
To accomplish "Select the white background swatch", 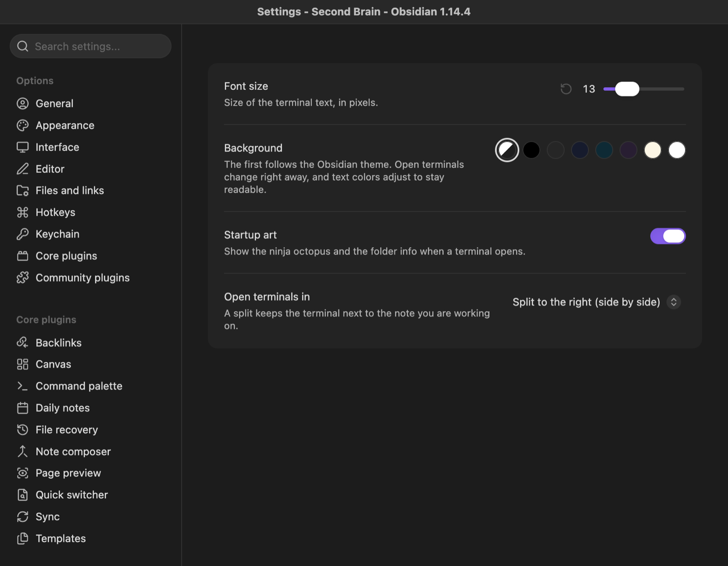I will coord(677,150).
